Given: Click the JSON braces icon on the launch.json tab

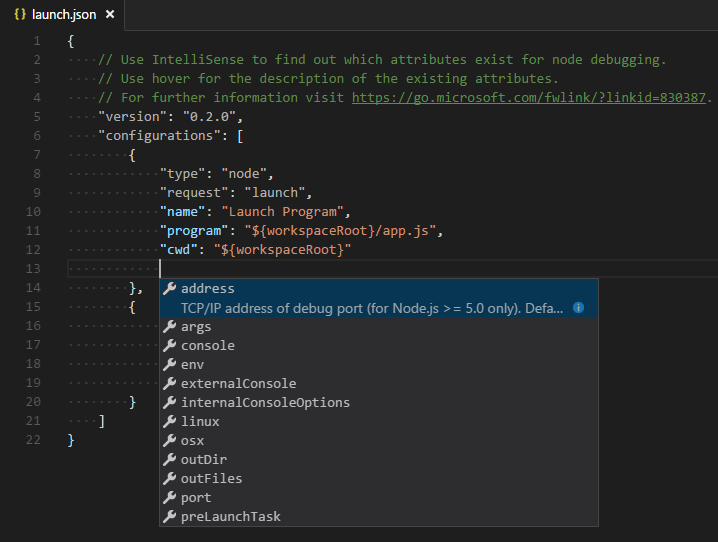Looking at the screenshot, I should [20, 15].
